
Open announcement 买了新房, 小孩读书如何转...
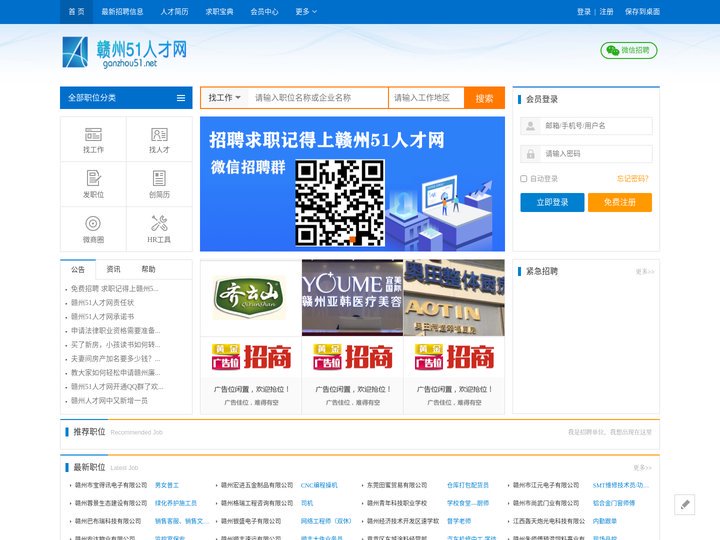[x=115, y=344]
